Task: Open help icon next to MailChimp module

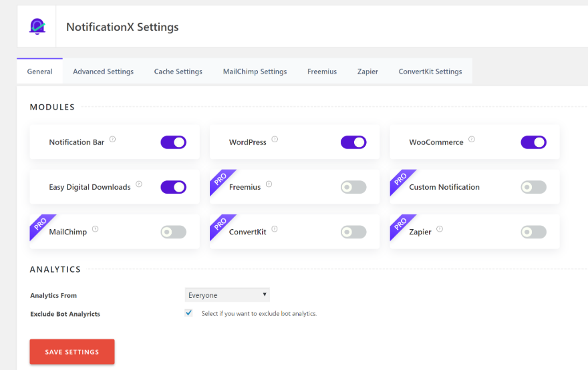Action: [x=96, y=229]
